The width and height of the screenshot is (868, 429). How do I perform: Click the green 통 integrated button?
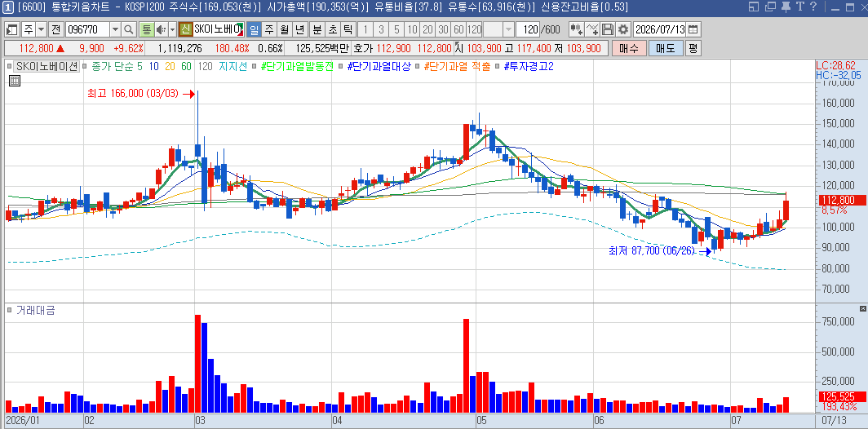[x=147, y=29]
